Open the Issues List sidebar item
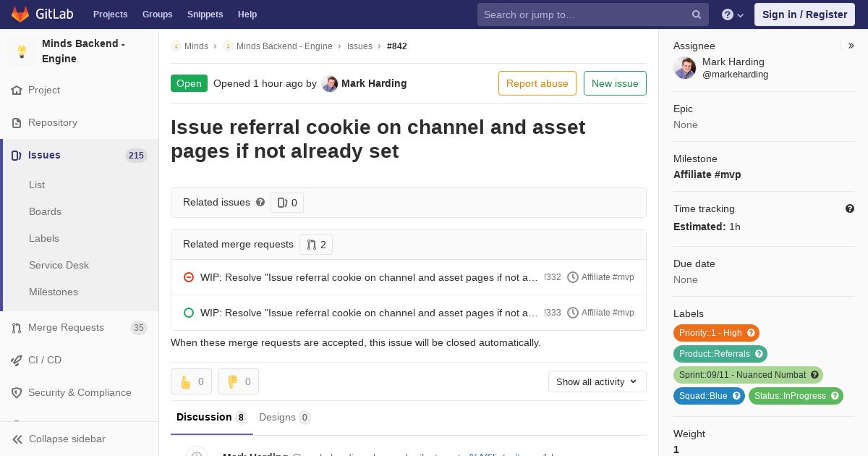868x456 pixels. click(37, 185)
